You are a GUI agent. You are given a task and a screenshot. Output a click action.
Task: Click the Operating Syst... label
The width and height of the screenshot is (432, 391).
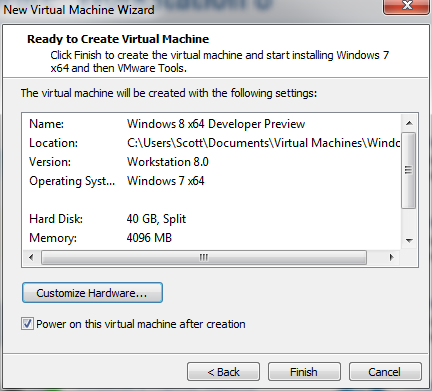point(72,181)
